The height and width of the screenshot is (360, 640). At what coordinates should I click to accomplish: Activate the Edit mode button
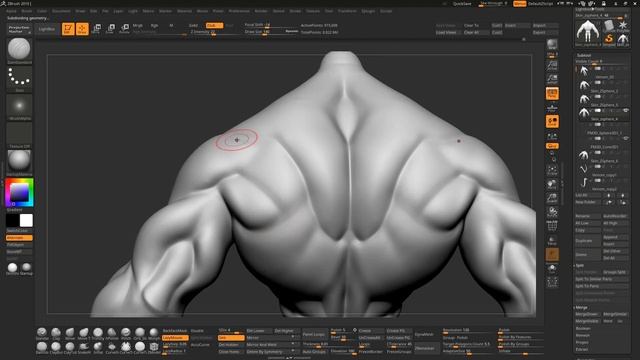click(68, 29)
